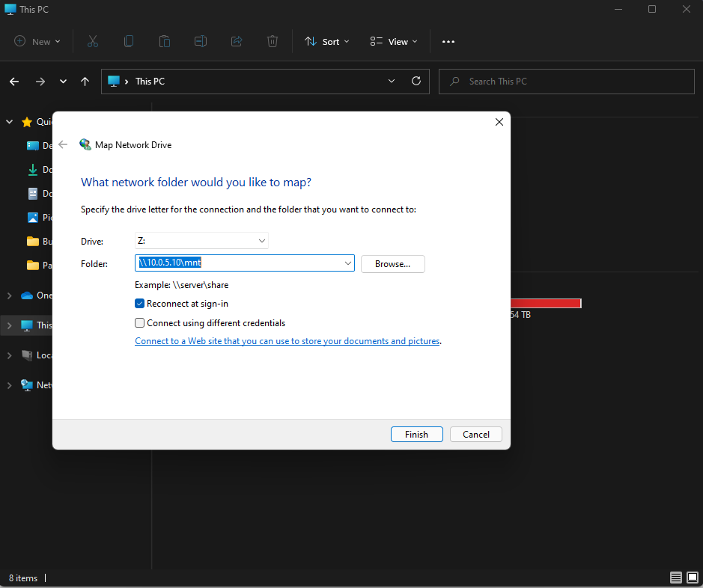
Task: Click the Rename icon in toolbar
Action: 201,42
